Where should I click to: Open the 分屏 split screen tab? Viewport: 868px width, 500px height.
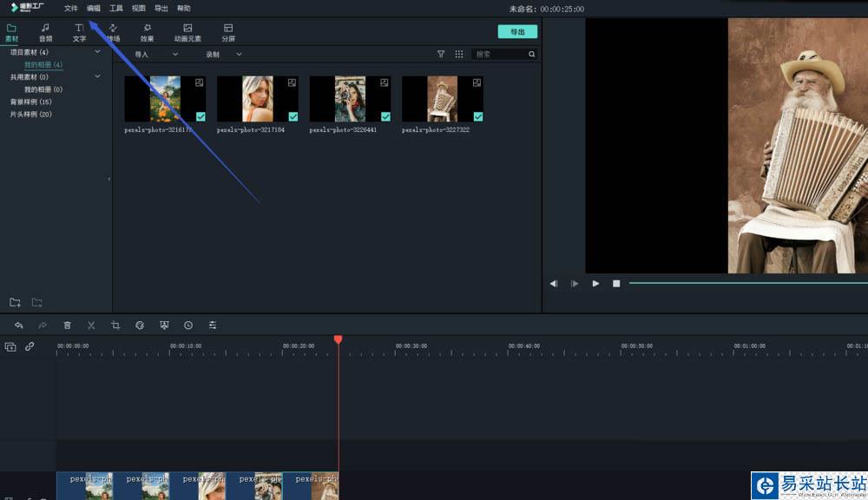coord(228,33)
